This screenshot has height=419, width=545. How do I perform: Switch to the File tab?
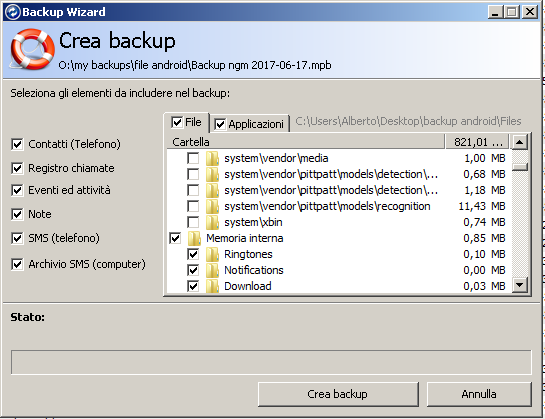(x=186, y=122)
